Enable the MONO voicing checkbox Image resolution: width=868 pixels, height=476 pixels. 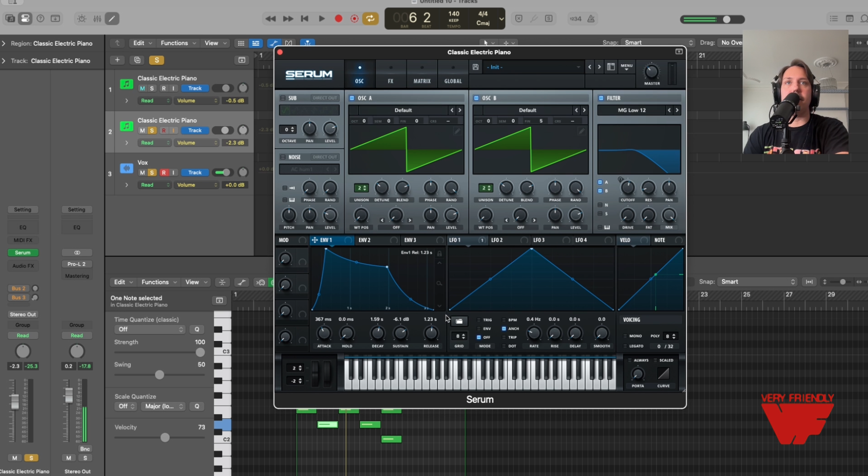pos(625,336)
